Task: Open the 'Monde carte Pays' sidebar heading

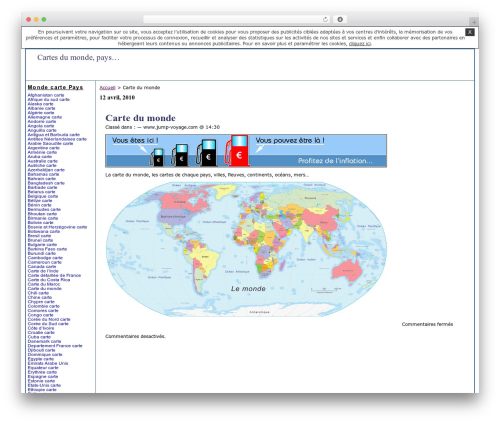Action: 55,87
